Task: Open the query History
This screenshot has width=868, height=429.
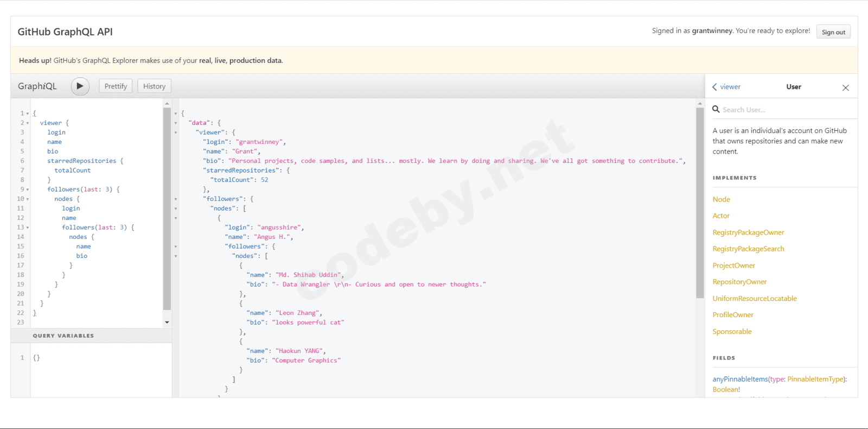Action: [x=154, y=86]
